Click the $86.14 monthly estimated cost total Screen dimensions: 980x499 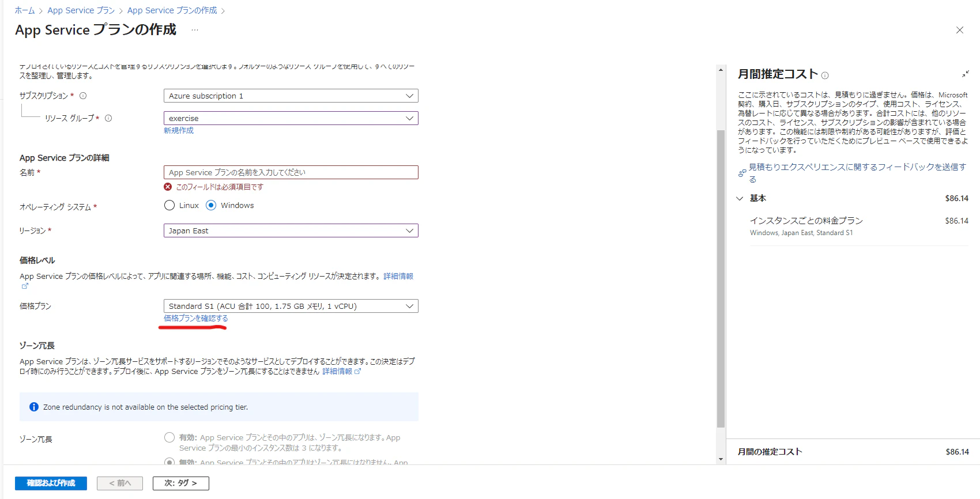click(x=957, y=452)
